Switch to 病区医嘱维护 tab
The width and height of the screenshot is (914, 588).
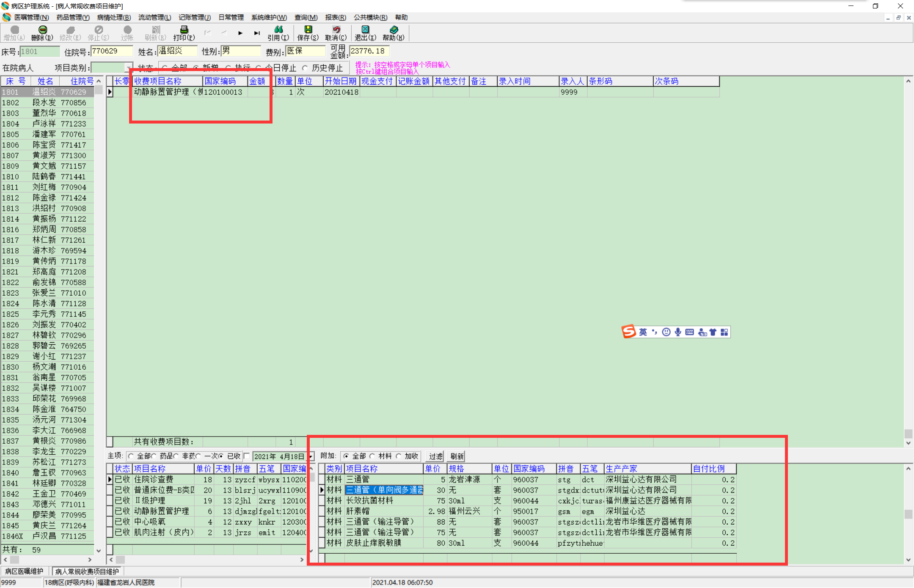[x=25, y=571]
